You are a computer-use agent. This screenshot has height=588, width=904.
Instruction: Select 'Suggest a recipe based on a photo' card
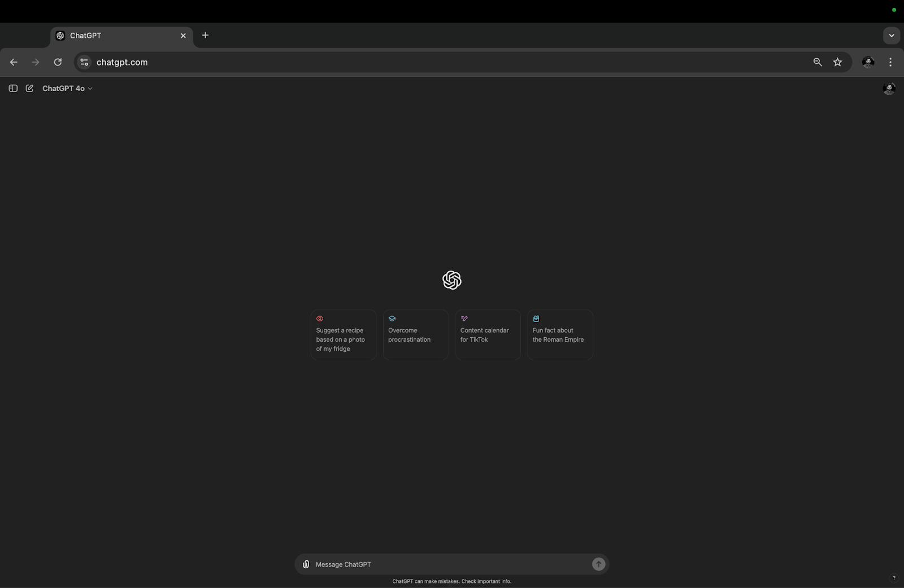[x=344, y=334]
